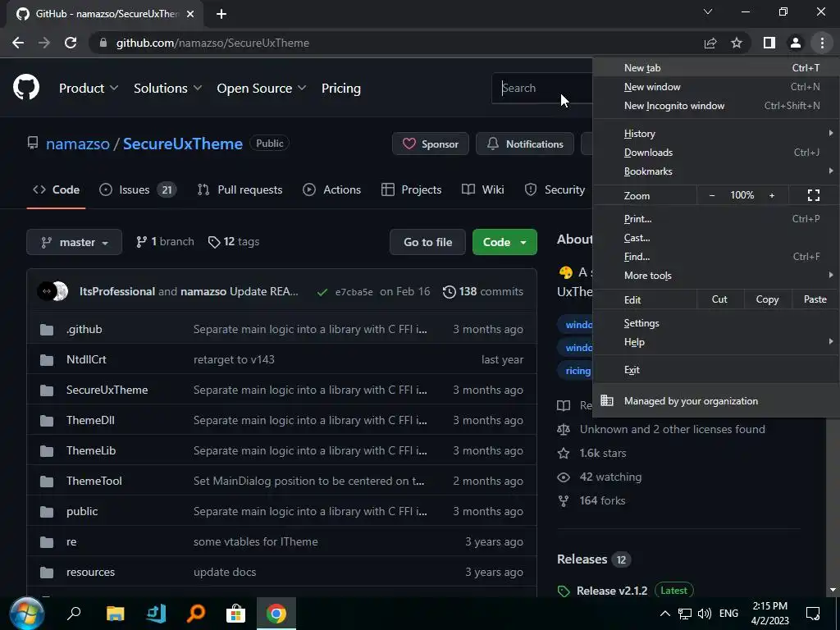The width and height of the screenshot is (840, 630).
Task: Open Microsoft Store from taskbar
Action: (235, 614)
